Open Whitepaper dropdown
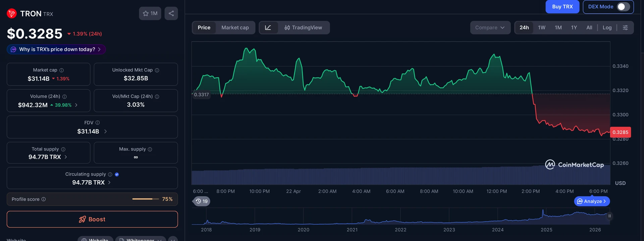This screenshot has width=644, height=241. coord(141,239)
